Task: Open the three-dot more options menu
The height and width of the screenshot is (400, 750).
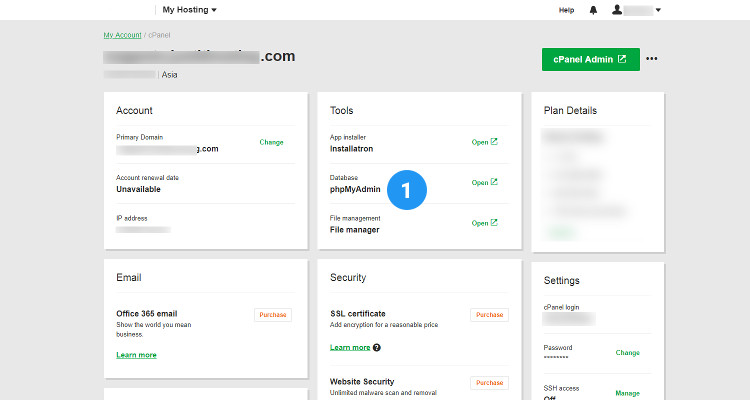Action: click(651, 59)
